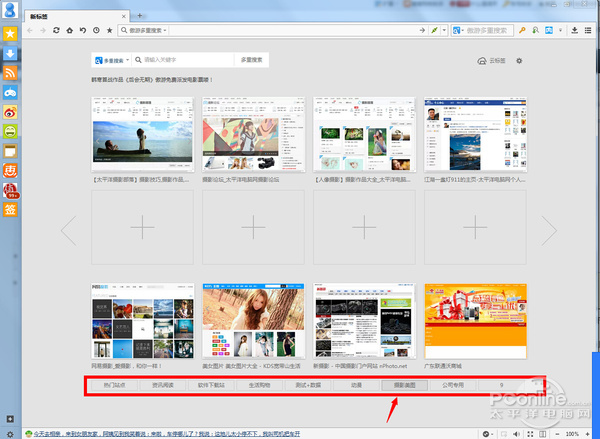Open the notes icon in the sidebar
The width and height of the screenshot is (600, 439).
click(10, 151)
